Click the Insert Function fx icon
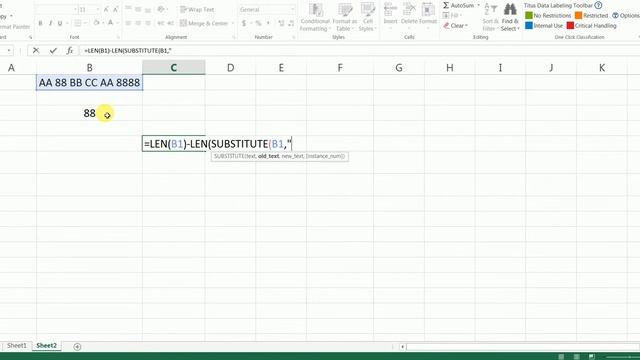640x360 pixels. coord(70,51)
